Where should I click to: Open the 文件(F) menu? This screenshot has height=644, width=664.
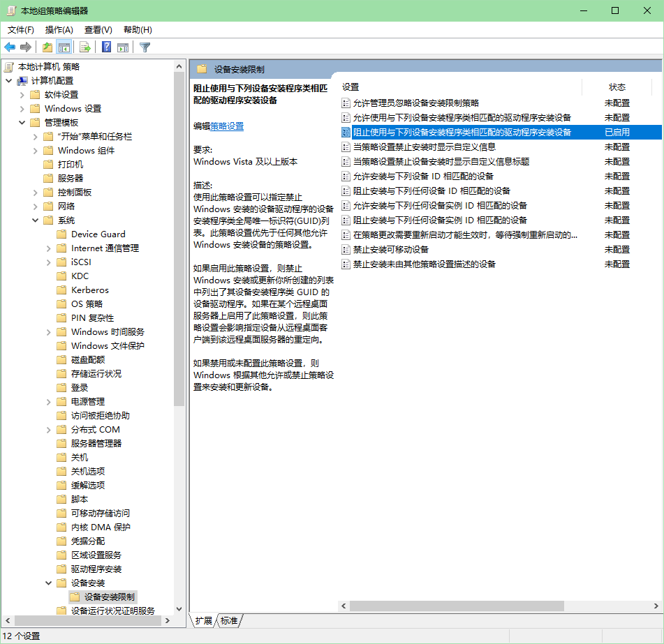pos(21,29)
